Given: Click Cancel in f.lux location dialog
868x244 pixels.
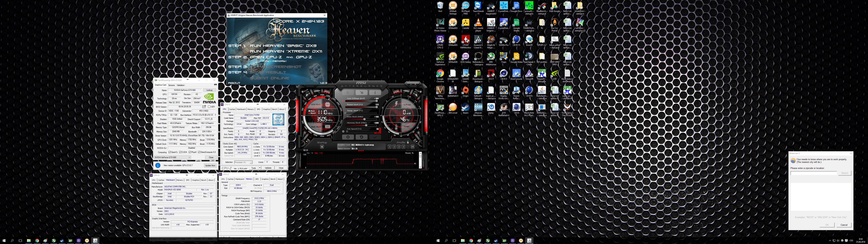Looking at the screenshot, I should click(x=844, y=225).
